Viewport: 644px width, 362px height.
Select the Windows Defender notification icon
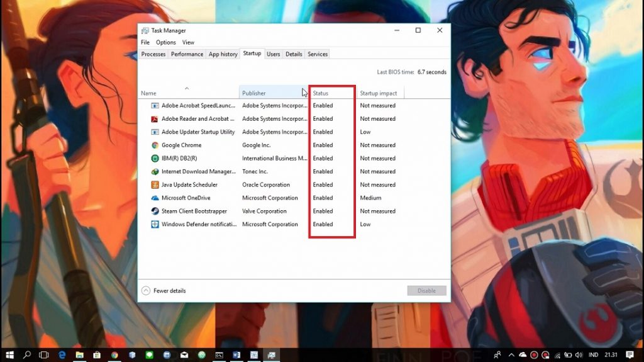coord(155,225)
